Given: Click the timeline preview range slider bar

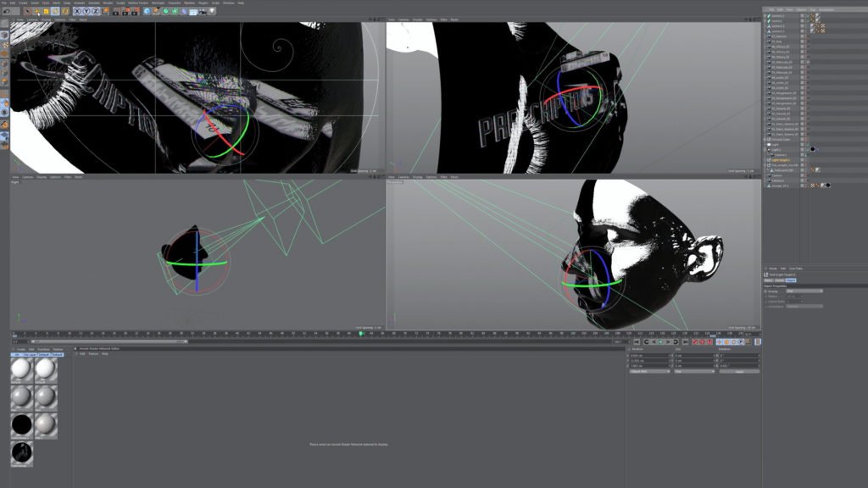Looking at the screenshot, I should (x=109, y=341).
